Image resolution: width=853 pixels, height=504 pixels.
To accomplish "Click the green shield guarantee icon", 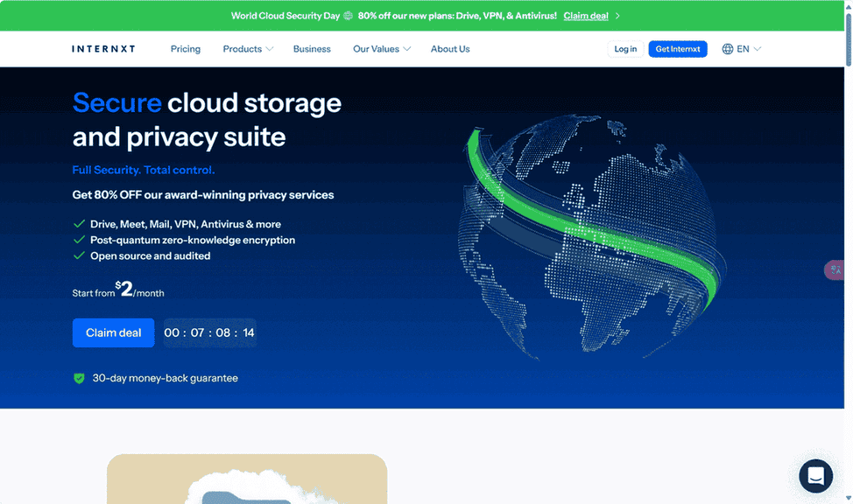I will 79,378.
